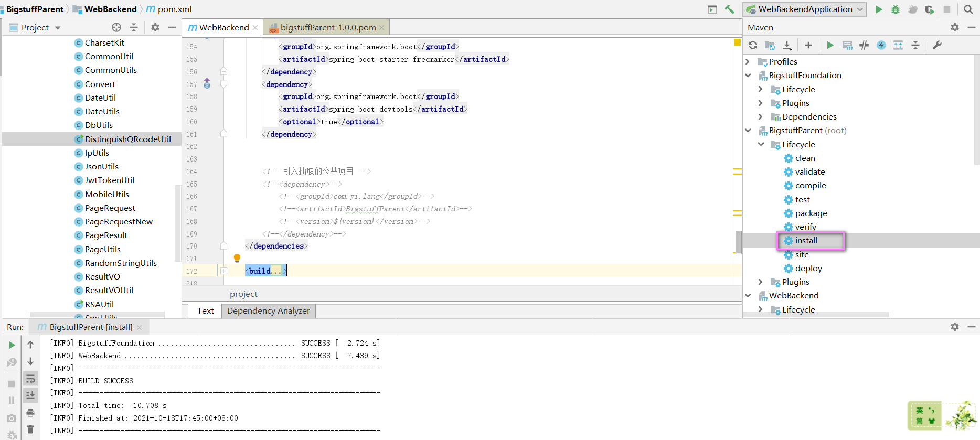Add Maven Projects plus icon
980x440 pixels.
pos(808,45)
